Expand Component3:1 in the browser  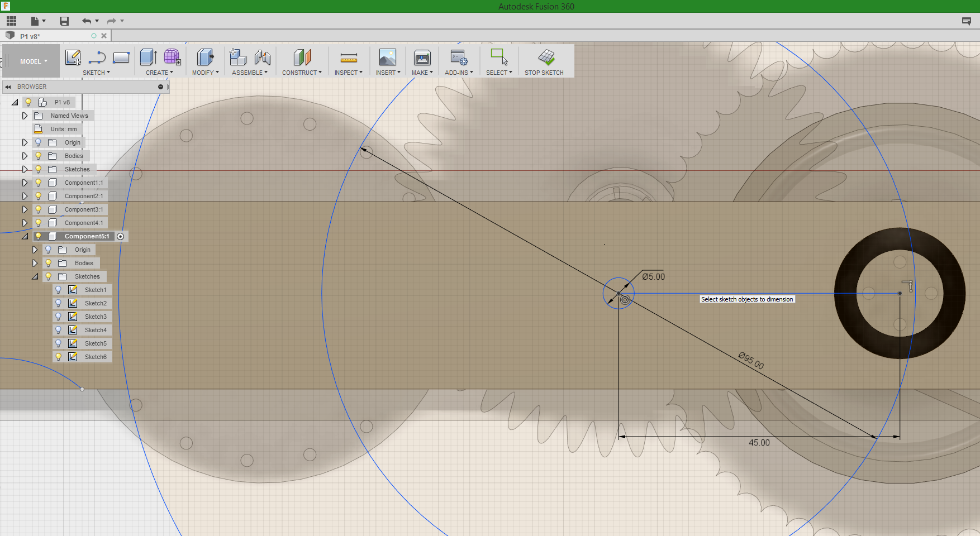[25, 209]
